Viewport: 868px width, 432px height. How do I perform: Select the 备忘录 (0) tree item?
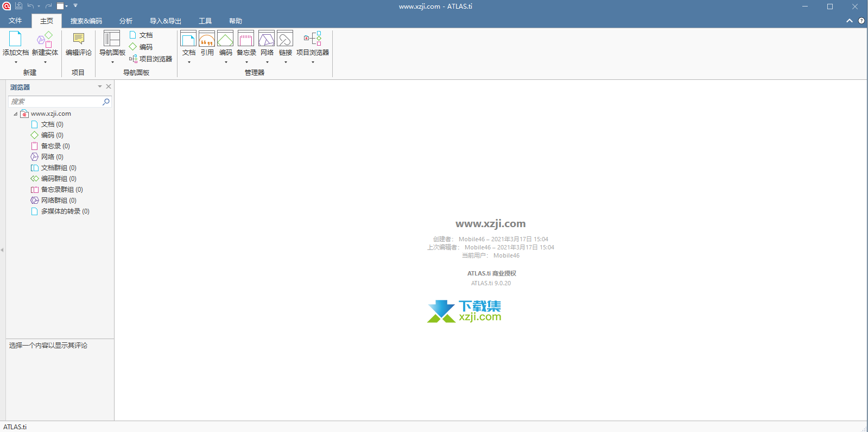click(50, 146)
